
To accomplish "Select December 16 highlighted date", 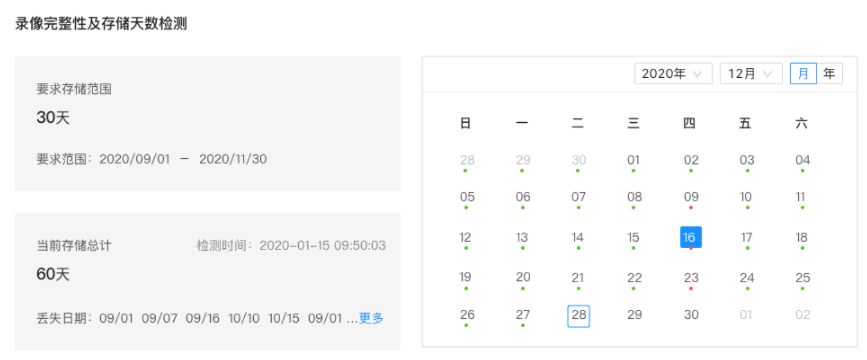I will click(x=691, y=237).
